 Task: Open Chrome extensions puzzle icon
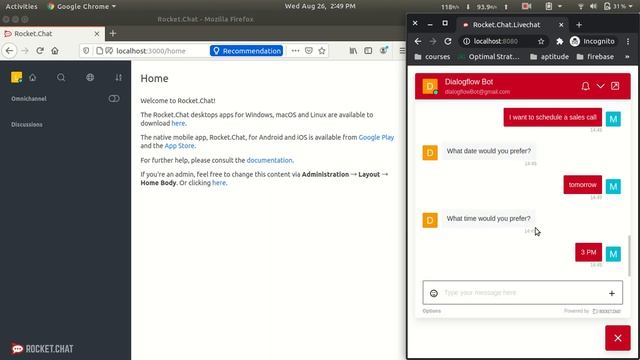(560, 41)
